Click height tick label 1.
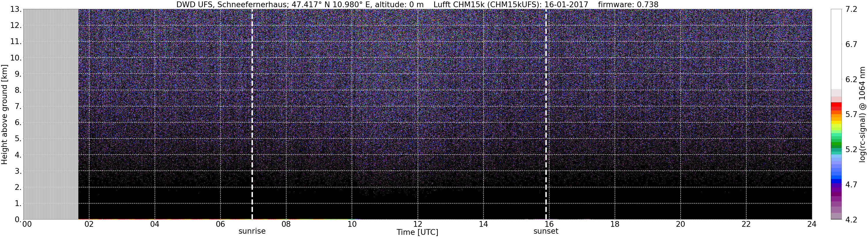Screen dimensions: 868x238 tap(18, 204)
